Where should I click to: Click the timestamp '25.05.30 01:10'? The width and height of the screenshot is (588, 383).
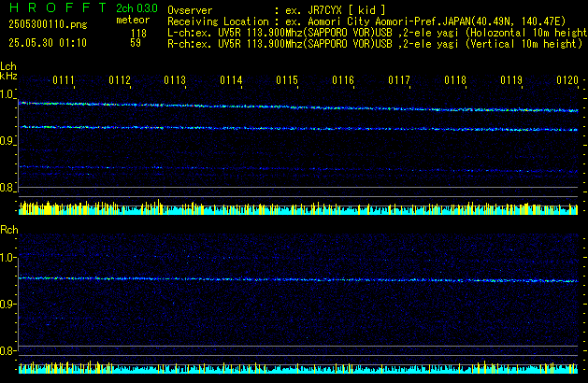tap(48, 43)
